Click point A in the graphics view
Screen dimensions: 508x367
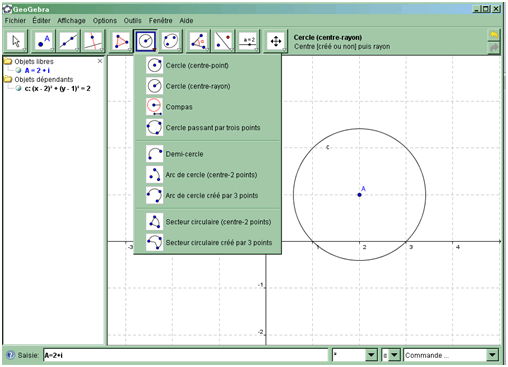(359, 195)
